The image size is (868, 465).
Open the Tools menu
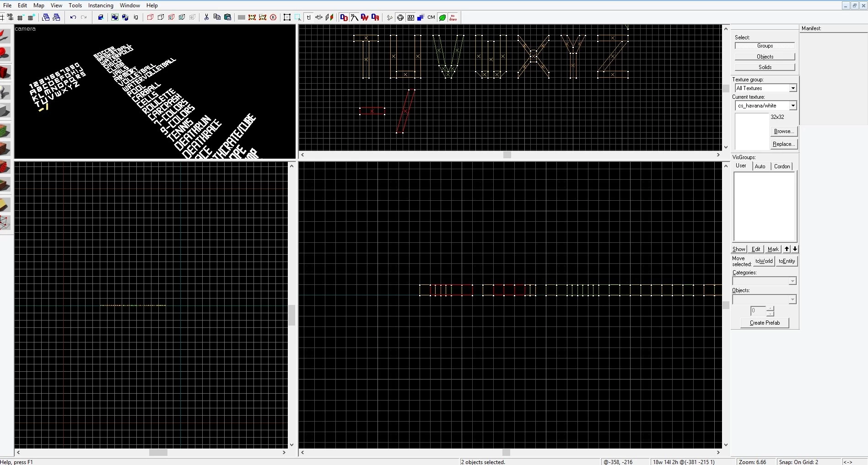click(75, 5)
